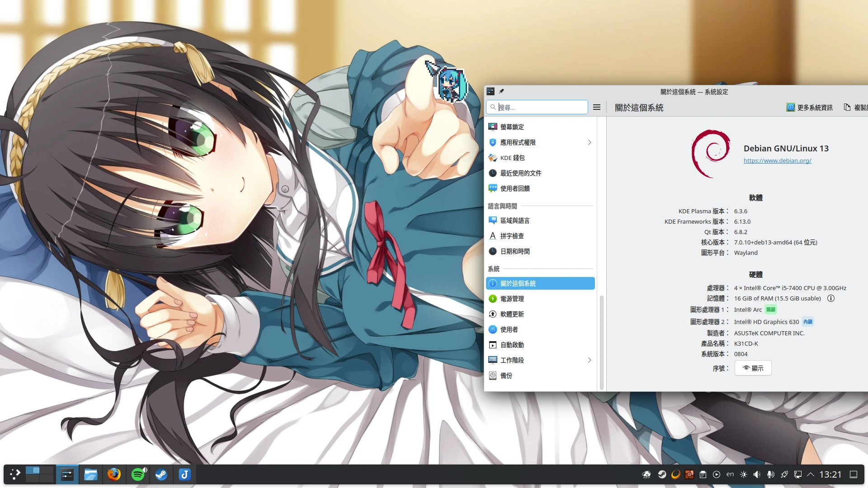Open 螢幕鎖定 settings
This screenshot has height=488, width=868.
540,127
